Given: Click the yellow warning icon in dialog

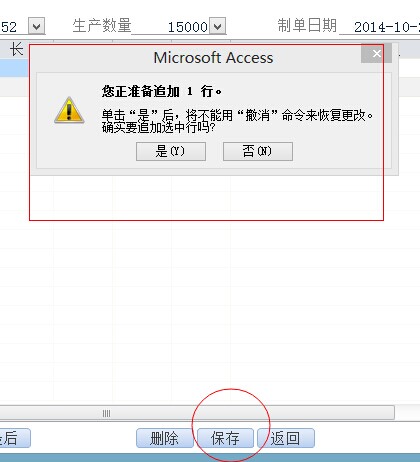Looking at the screenshot, I should (x=69, y=111).
